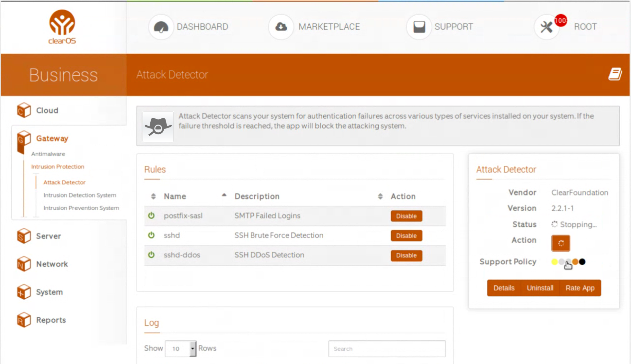Toggle power icon for sshd-ddos rule

click(x=151, y=255)
